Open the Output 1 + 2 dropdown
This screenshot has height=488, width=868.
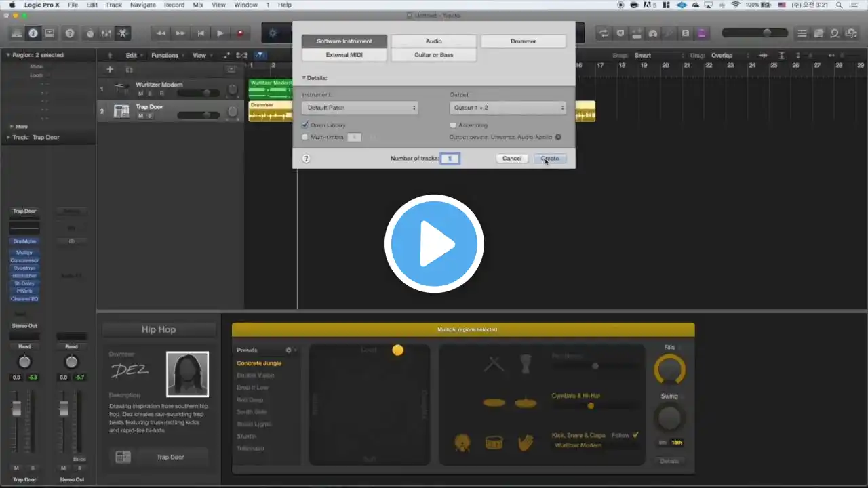click(x=507, y=108)
